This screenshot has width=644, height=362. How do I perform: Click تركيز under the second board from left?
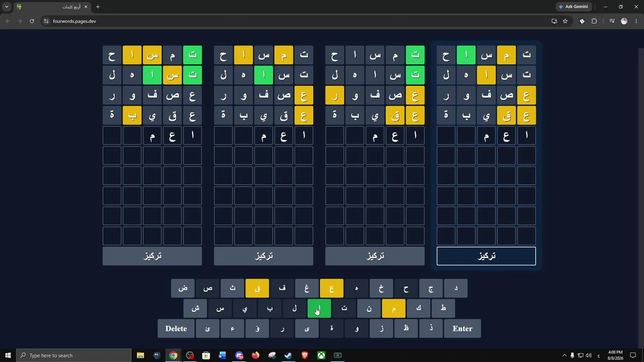point(263,256)
